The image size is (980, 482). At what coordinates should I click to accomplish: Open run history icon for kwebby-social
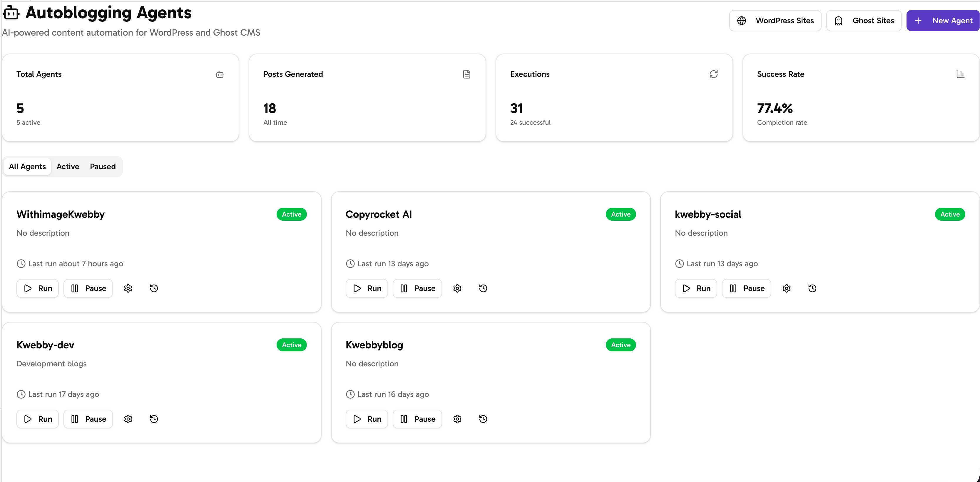[x=812, y=288]
